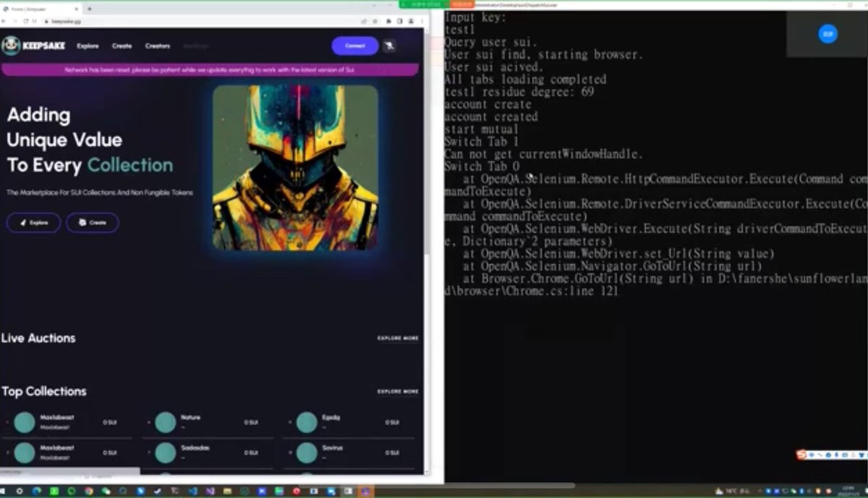Image resolution: width=868 pixels, height=498 pixels.
Task: Click the input method toolbar over the terminal
Action: point(831,455)
